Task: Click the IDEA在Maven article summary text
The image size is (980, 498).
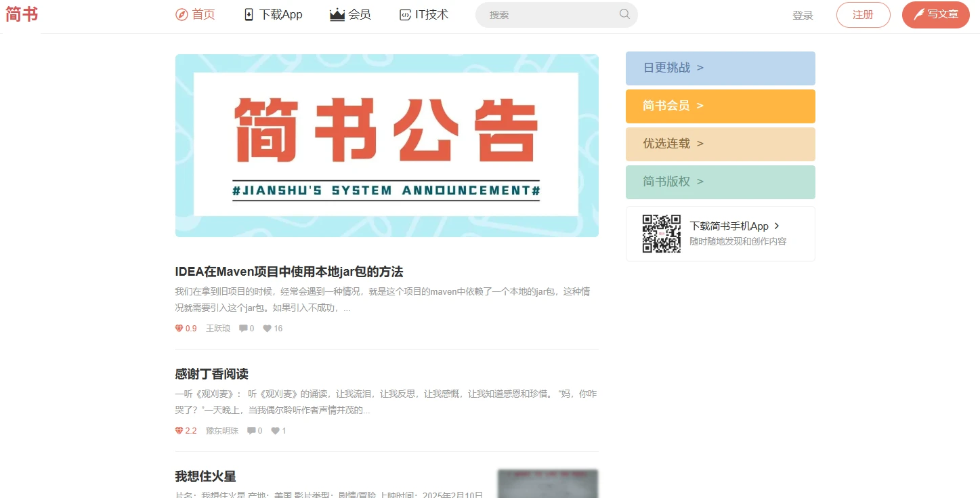Action: point(383,299)
